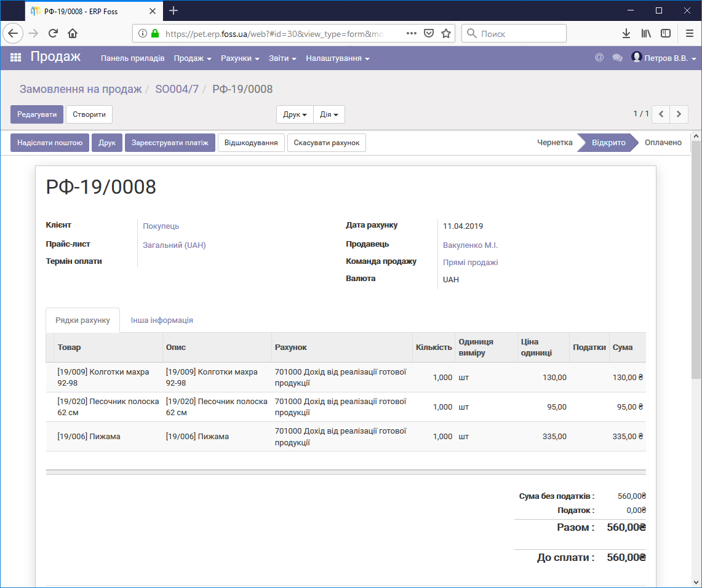Click Скасувати рахунок button
The image size is (702, 588).
coord(326,143)
